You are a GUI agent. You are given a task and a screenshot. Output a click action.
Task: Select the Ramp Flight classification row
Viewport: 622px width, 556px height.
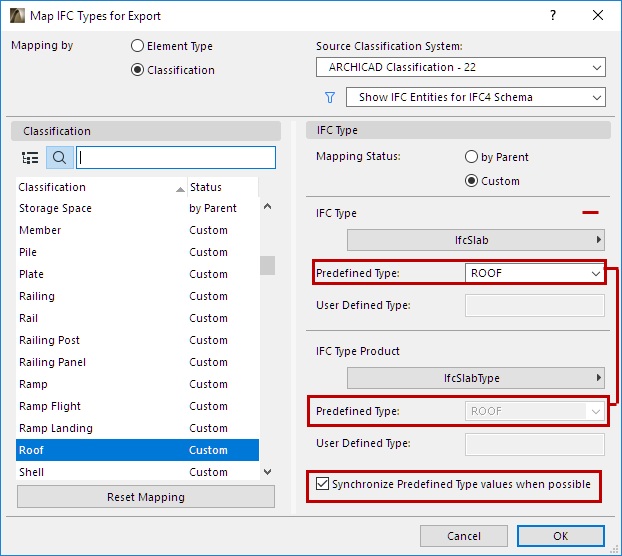point(137,406)
